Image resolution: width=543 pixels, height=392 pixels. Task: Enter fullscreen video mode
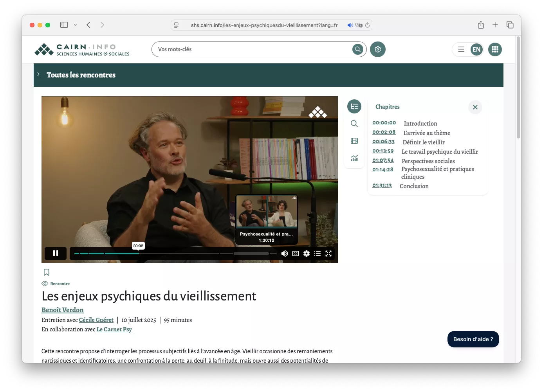click(328, 254)
